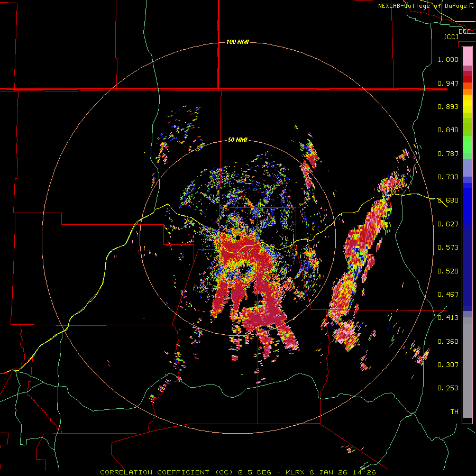This screenshot has width=476, height=476.
Task: Select the 1.000 legend value
Action: pyautogui.click(x=448, y=59)
